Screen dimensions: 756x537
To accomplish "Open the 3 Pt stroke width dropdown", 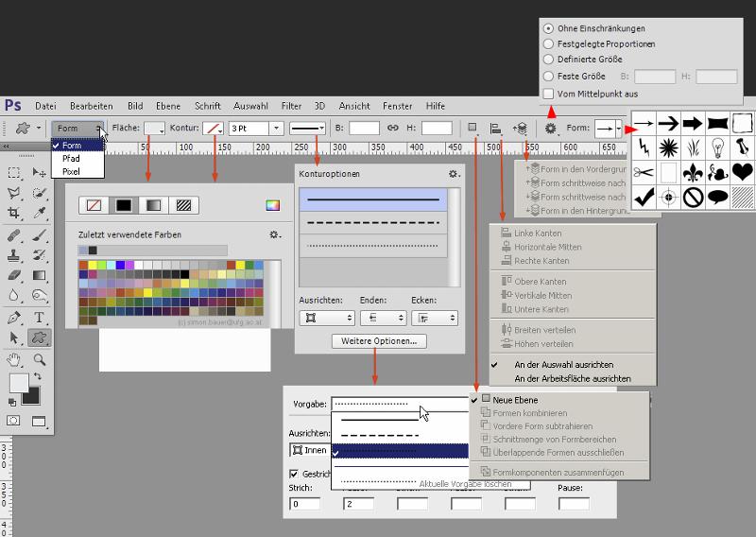I will click(x=276, y=128).
